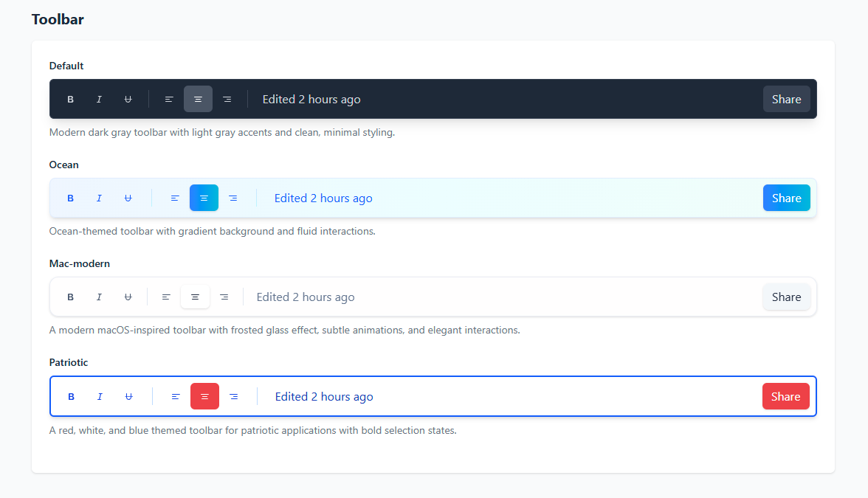
Task: Select align right in Mac-modern toolbar
Action: 224,297
